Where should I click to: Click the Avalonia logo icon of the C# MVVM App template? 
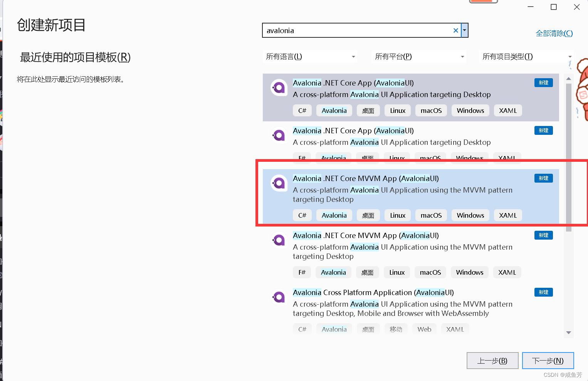(x=279, y=183)
